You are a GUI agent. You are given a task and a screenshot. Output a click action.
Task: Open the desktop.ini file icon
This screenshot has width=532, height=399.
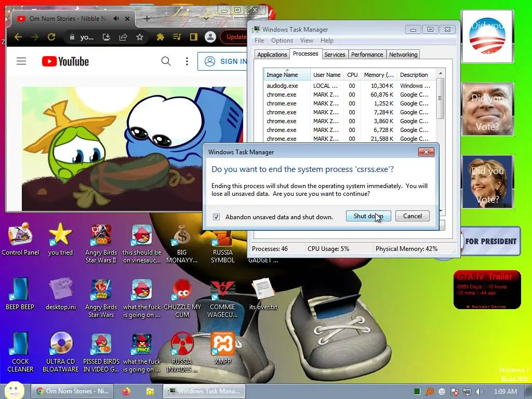click(61, 294)
